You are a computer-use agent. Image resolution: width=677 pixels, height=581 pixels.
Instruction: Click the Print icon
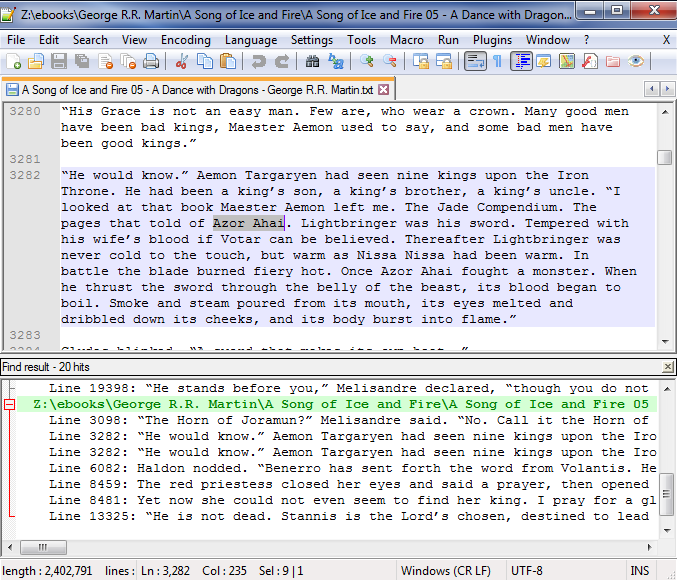pyautogui.click(x=151, y=61)
